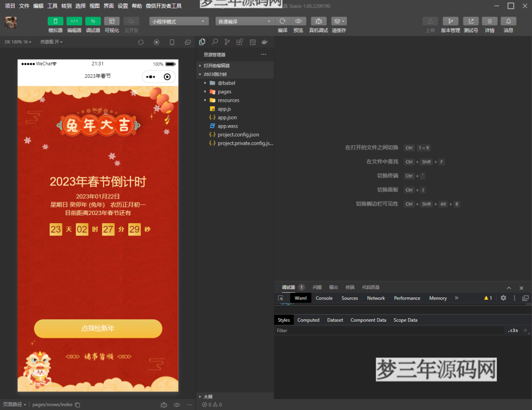Toggle the 可视化 panel button
The width and height of the screenshot is (532, 410).
112,22
